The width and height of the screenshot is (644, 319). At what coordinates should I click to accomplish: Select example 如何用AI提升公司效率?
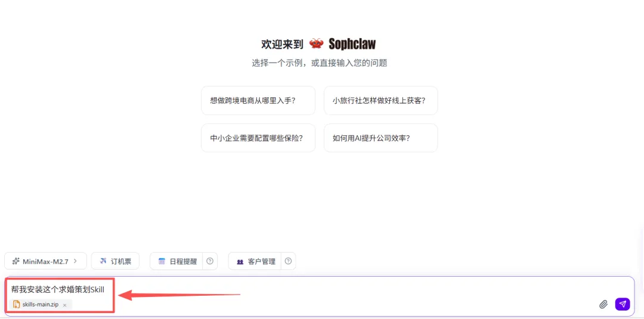point(380,138)
